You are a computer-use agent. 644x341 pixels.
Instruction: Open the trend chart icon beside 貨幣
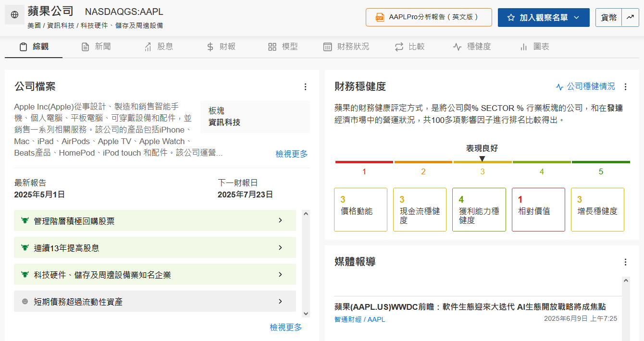click(630, 17)
